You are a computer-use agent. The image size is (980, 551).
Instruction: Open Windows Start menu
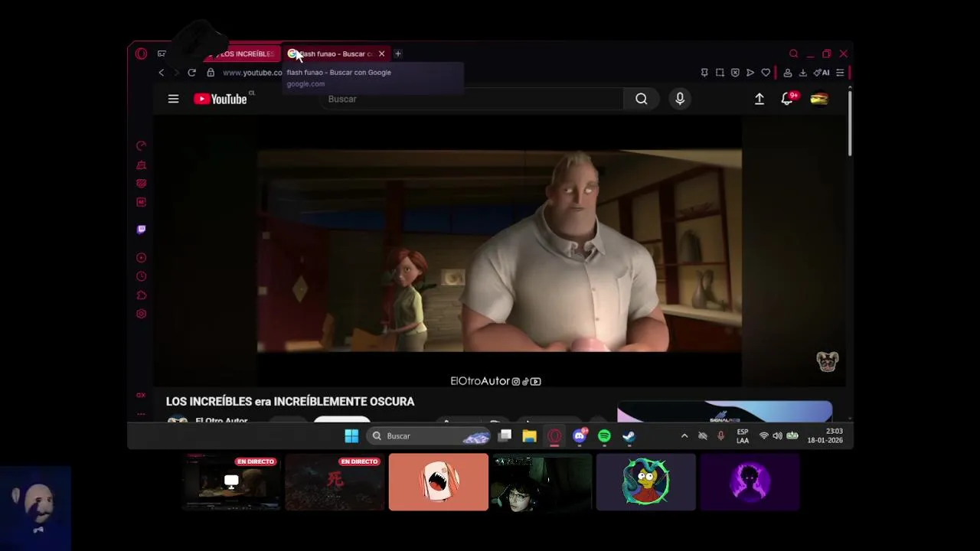[351, 436]
